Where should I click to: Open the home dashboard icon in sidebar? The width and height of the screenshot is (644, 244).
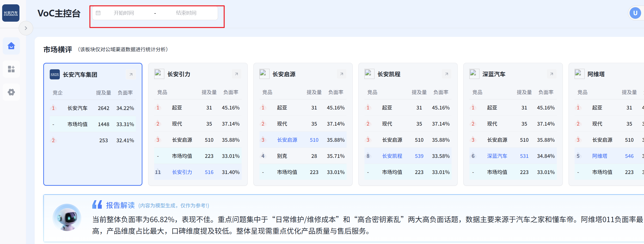click(x=11, y=46)
